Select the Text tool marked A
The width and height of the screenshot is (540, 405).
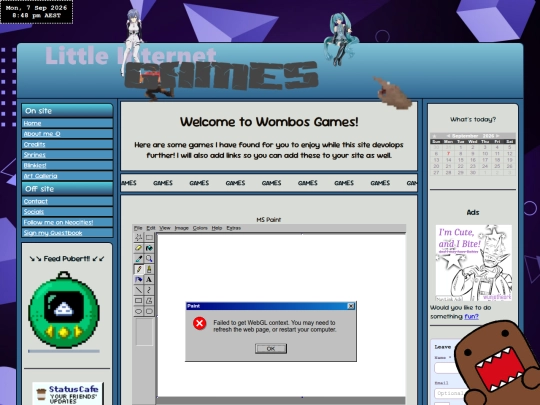point(149,280)
